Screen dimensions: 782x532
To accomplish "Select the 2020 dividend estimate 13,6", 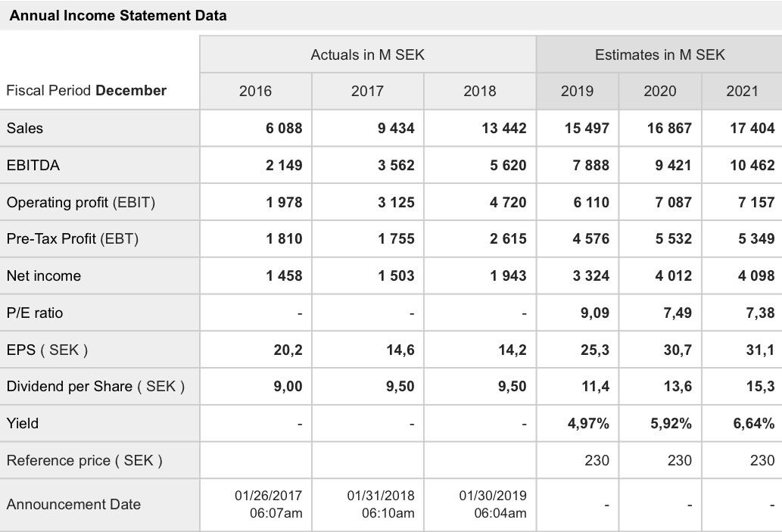I will tap(678, 387).
